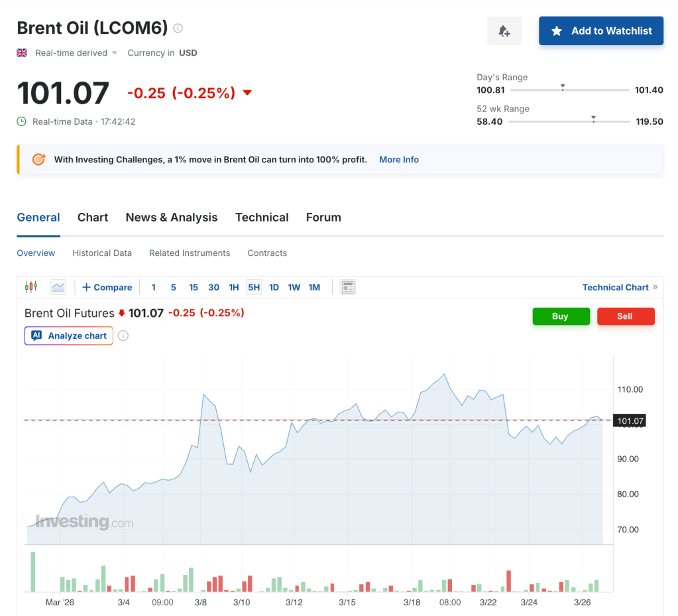Select the 5H chart interval
678x616 pixels.
254,287
